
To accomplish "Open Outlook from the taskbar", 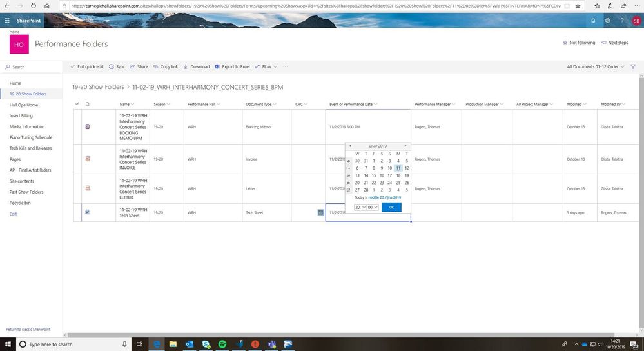I will (x=190, y=344).
